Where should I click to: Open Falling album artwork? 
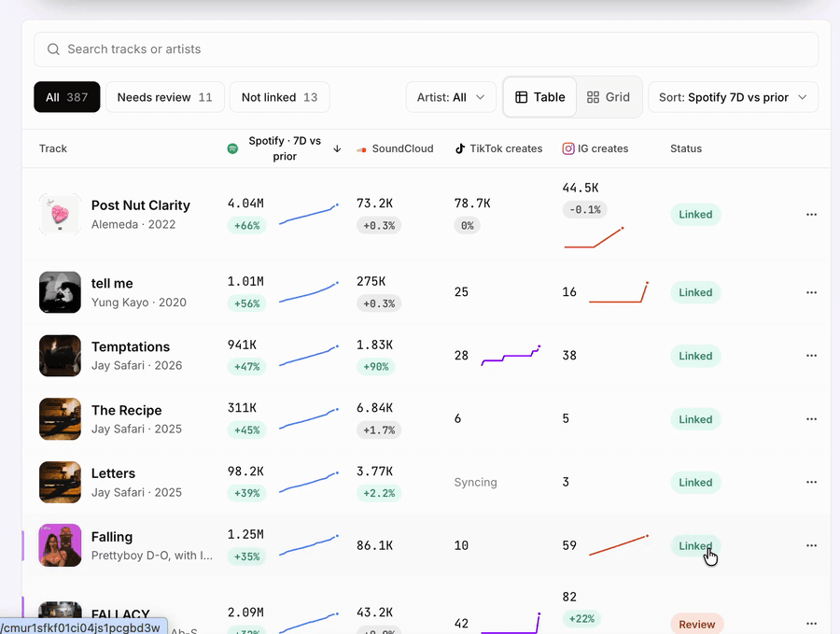pos(60,545)
